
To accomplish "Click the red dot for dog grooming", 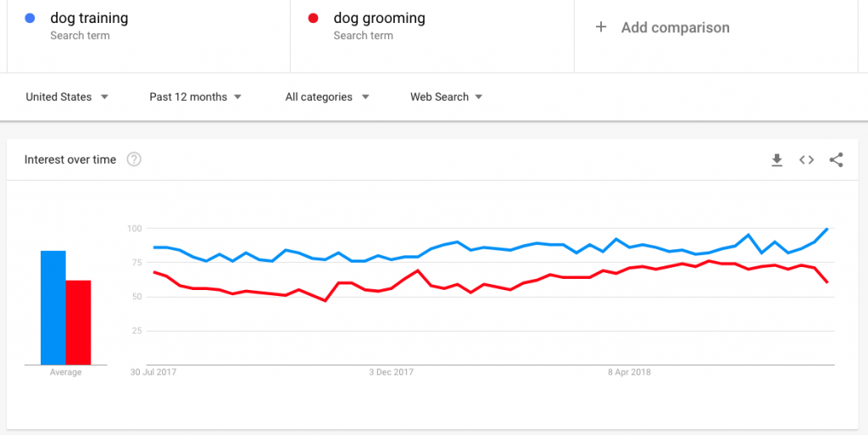I will tap(314, 19).
